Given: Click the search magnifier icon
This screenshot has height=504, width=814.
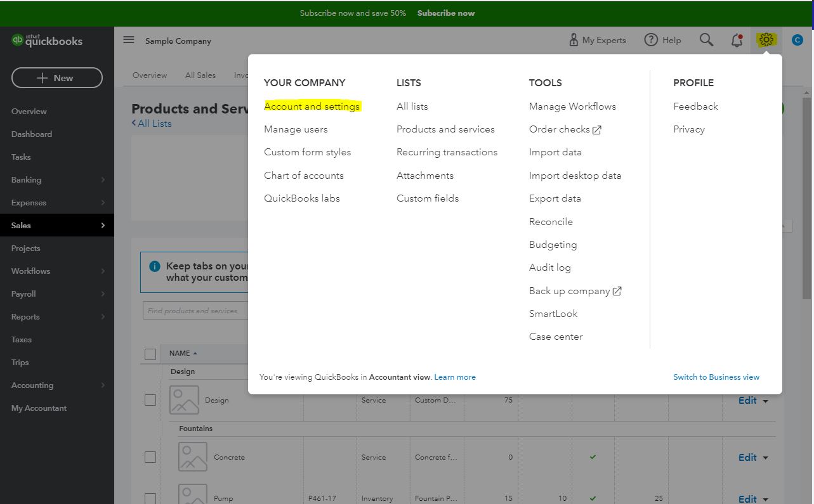Looking at the screenshot, I should point(706,40).
